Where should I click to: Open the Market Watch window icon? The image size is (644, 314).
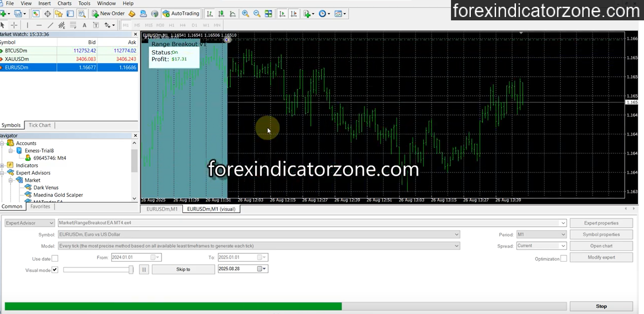(36, 14)
